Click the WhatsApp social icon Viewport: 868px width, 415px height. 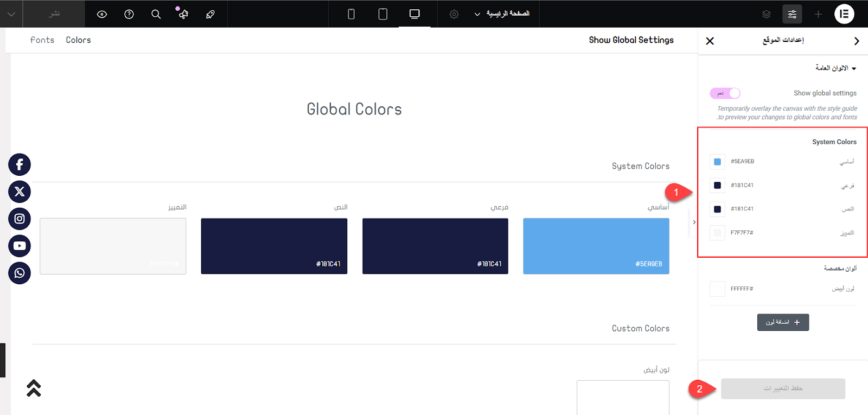pyautogui.click(x=20, y=273)
